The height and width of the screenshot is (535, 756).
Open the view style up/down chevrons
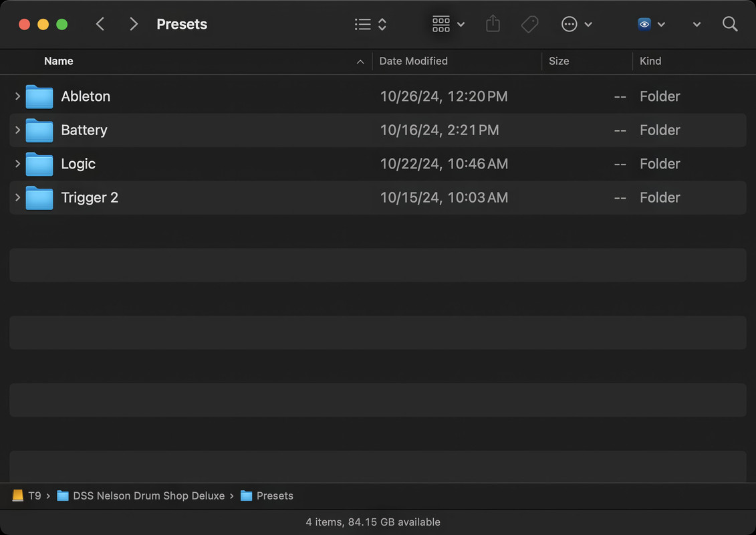(382, 24)
